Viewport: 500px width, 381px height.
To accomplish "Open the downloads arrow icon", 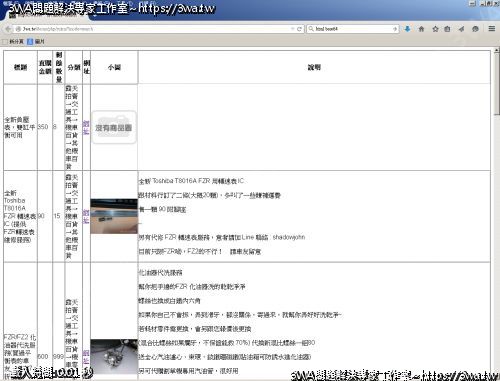I will (x=407, y=29).
